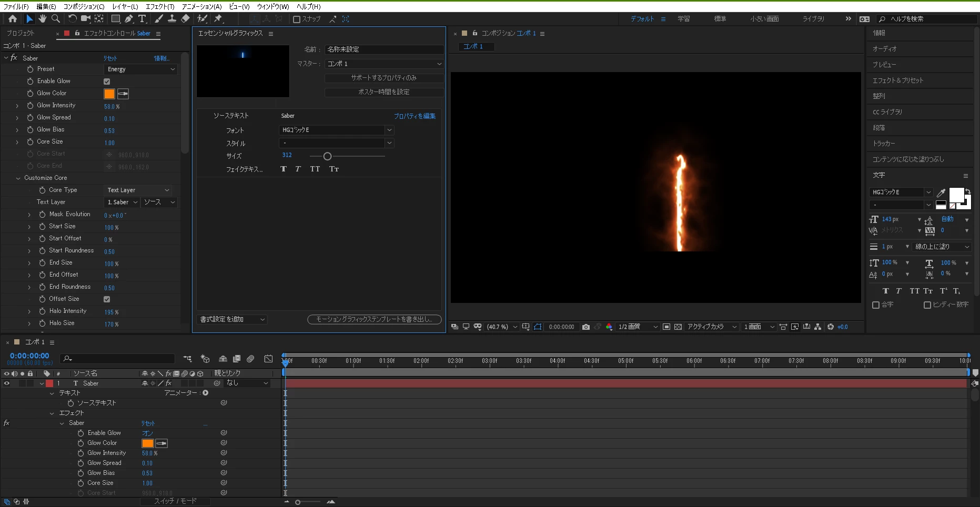Click the eyedropper in the Character panel
The height and width of the screenshot is (507, 980).
coord(941,193)
